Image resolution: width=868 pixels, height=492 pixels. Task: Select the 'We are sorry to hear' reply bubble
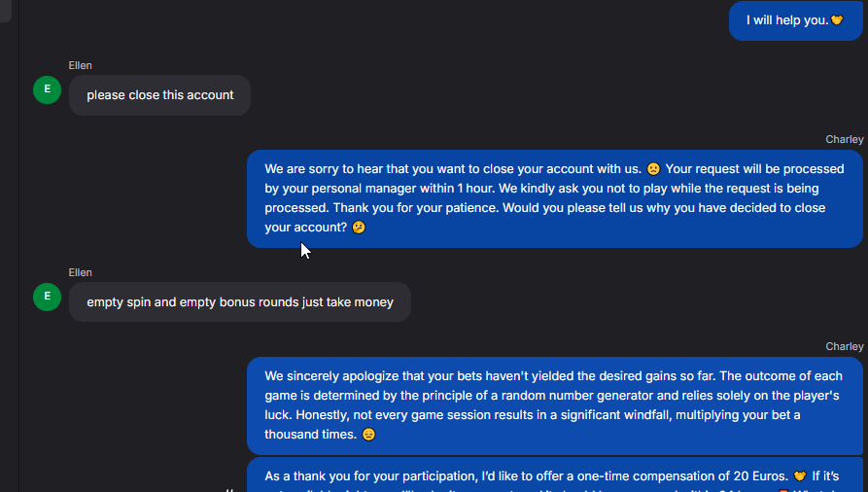tap(554, 198)
